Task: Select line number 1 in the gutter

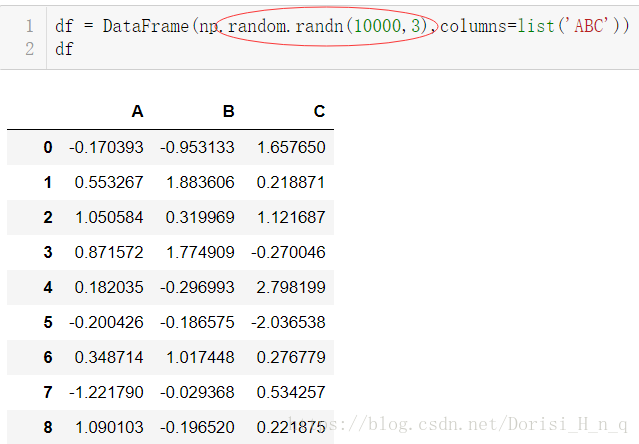Action: click(29, 26)
